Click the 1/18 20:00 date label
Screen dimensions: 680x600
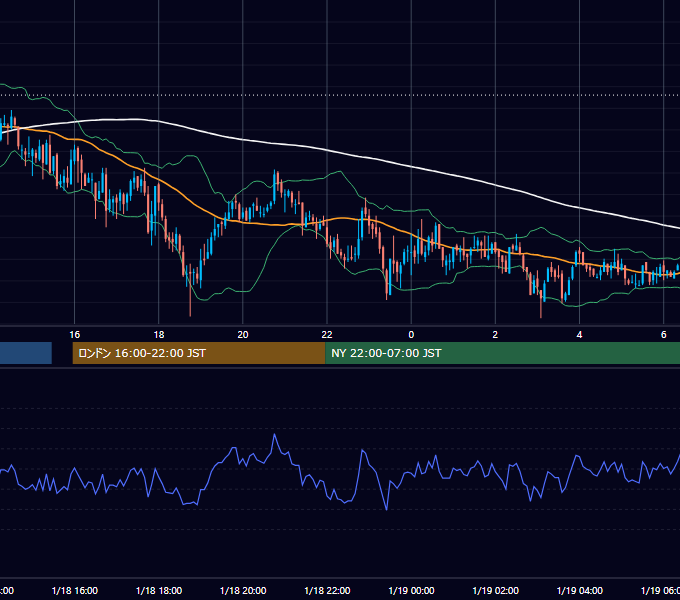pos(243,590)
